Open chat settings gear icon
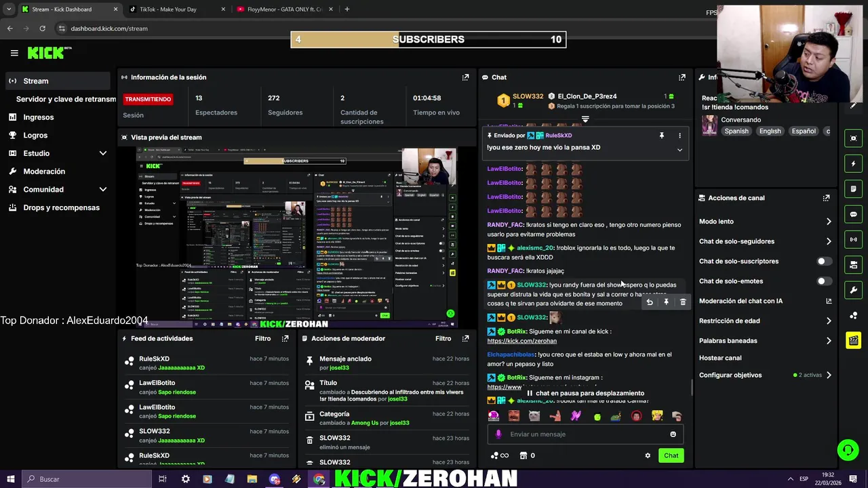 pyautogui.click(x=648, y=455)
